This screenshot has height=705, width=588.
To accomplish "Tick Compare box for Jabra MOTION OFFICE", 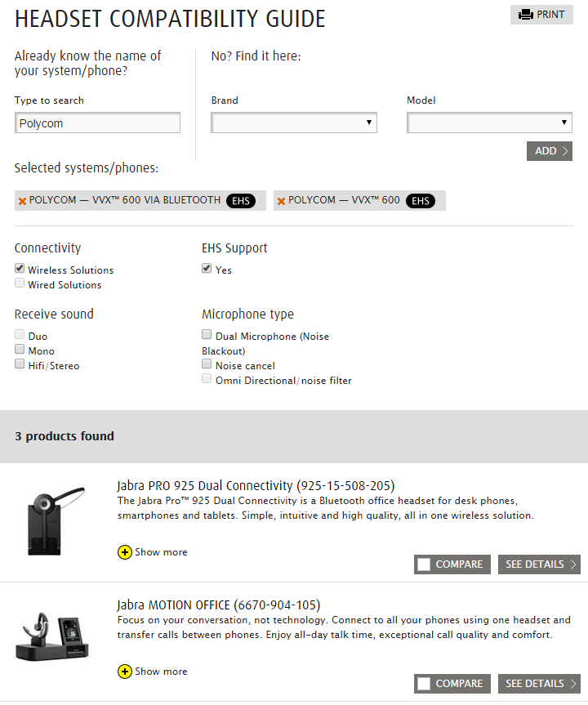I will click(x=424, y=684).
